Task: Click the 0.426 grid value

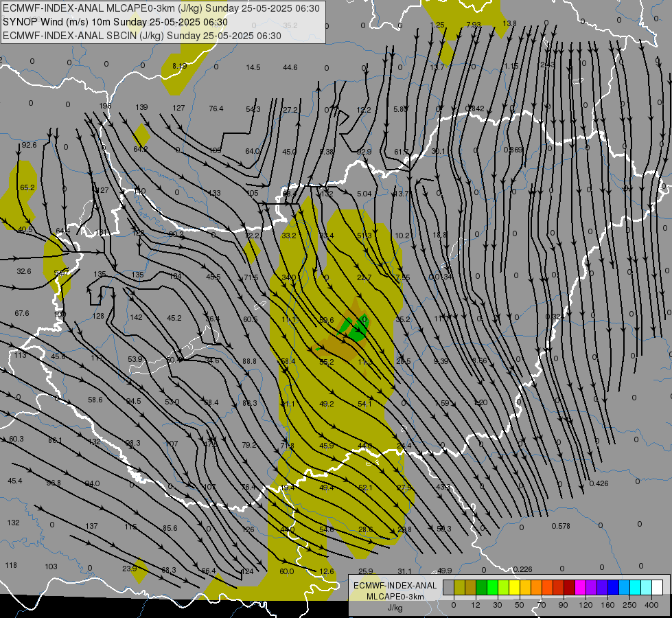Action: pyautogui.click(x=599, y=484)
